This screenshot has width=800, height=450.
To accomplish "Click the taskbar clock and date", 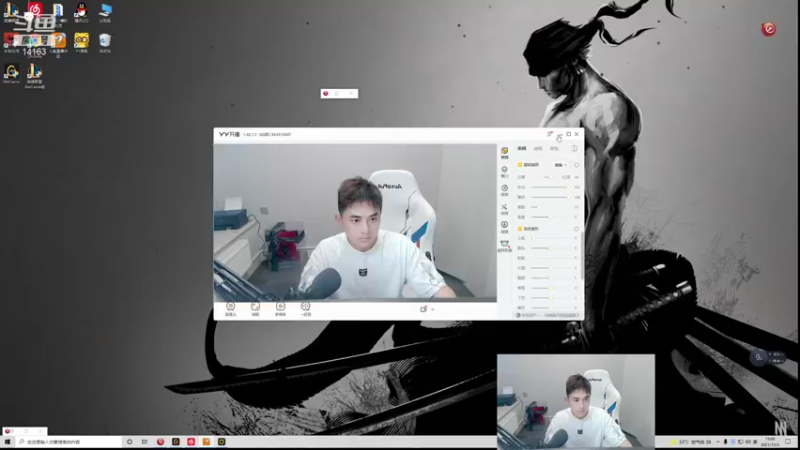I will [x=770, y=442].
